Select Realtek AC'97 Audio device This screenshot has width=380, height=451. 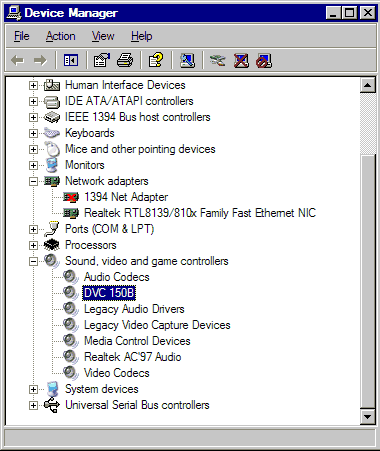132,357
